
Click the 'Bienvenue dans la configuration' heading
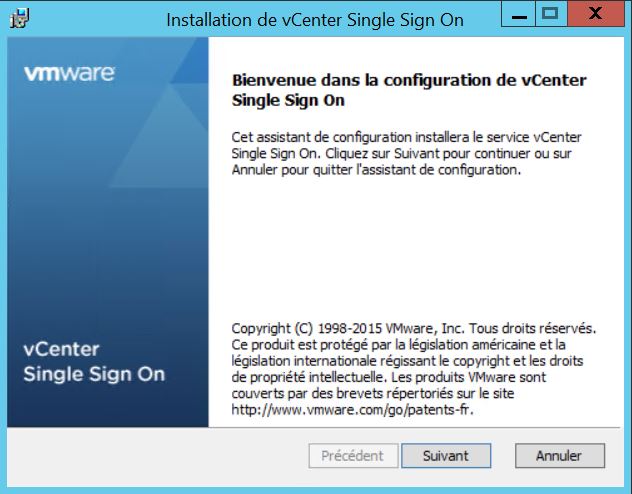point(408,90)
